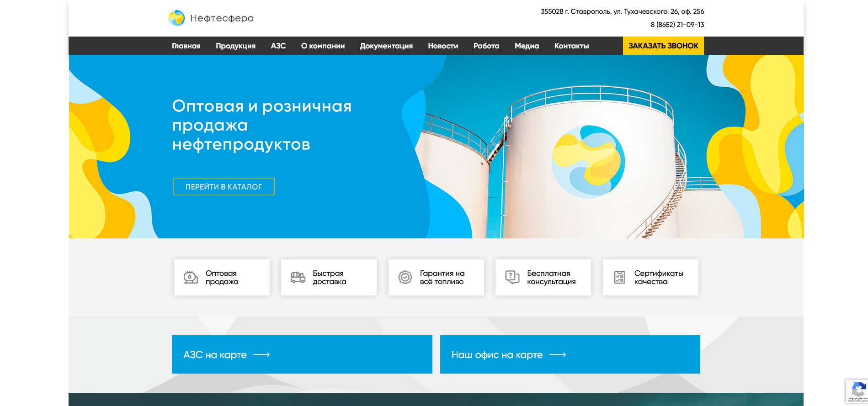Image resolution: width=868 pixels, height=406 pixels.
Task: Select Работа in the navigation bar
Action: pos(486,46)
